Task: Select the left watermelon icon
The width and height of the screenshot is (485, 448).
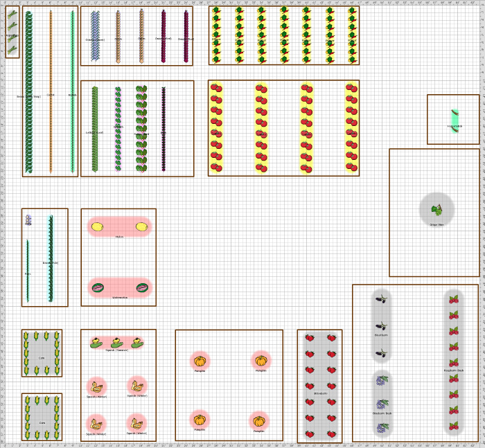Action: click(98, 288)
